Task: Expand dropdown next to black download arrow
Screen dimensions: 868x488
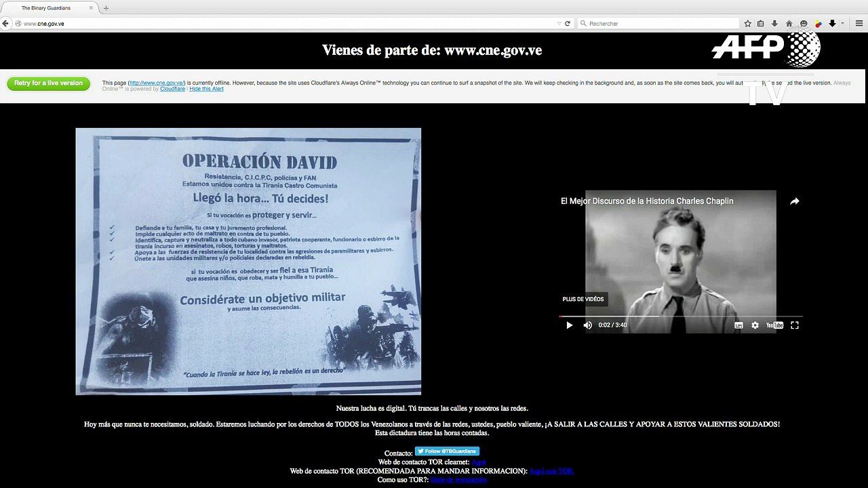Action: coord(842,23)
